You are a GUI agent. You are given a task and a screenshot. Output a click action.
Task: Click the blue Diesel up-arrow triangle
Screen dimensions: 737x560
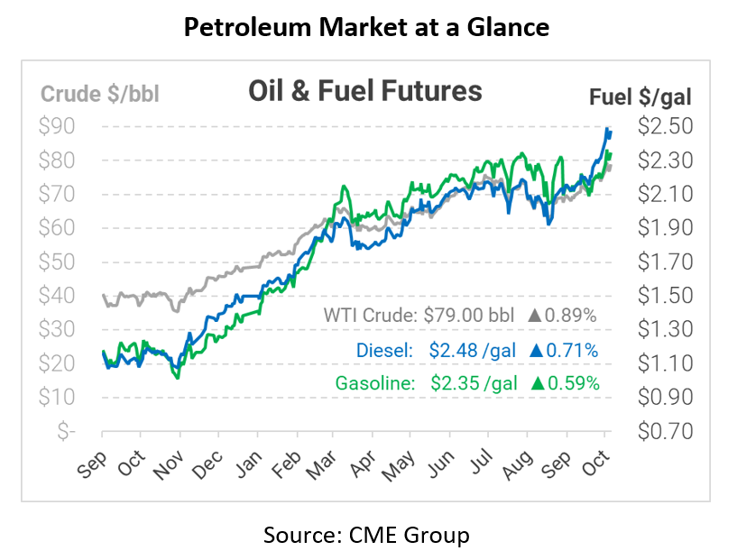coord(535,350)
